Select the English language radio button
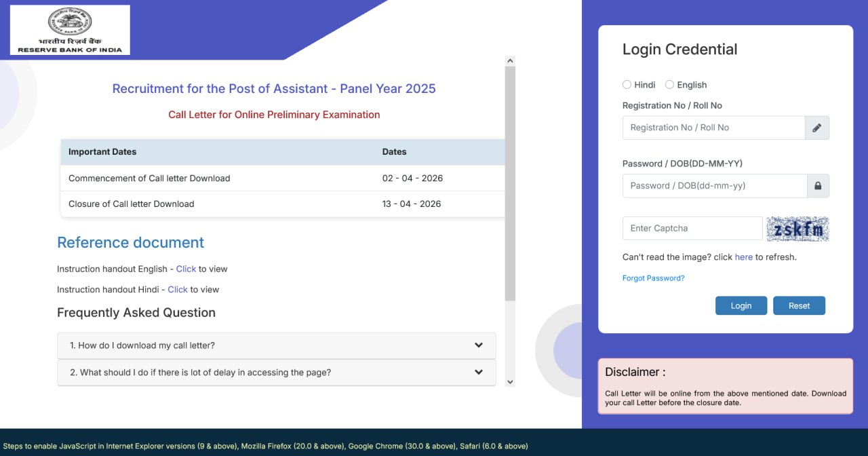This screenshot has height=456, width=868. point(669,84)
